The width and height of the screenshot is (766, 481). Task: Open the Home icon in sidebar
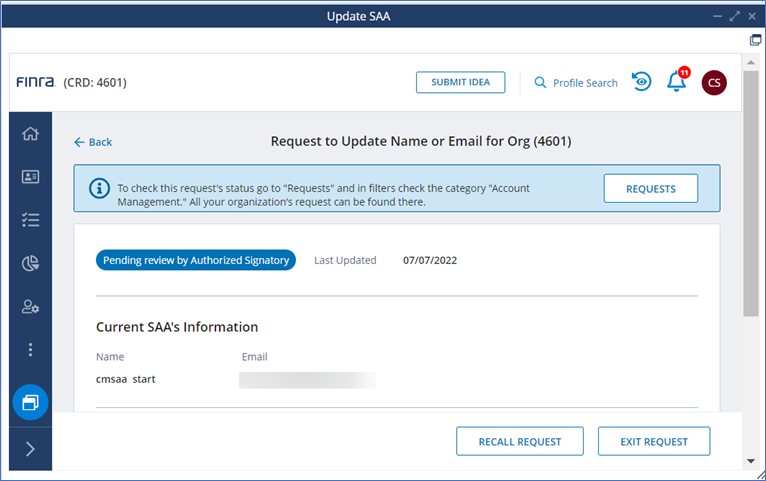(30, 134)
